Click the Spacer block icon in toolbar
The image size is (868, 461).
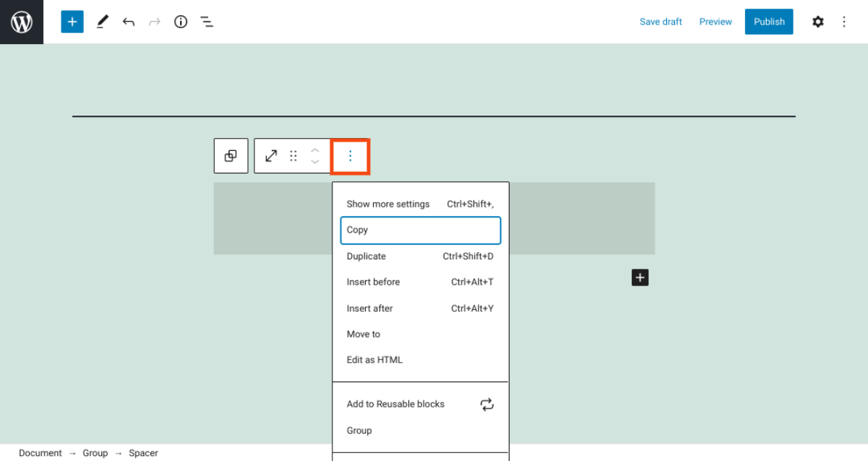(x=271, y=156)
